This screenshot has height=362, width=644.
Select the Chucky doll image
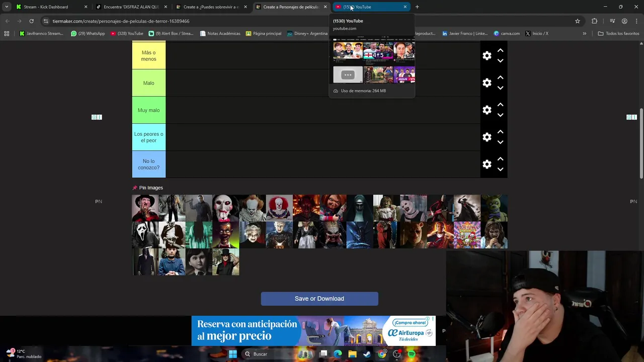333,208
